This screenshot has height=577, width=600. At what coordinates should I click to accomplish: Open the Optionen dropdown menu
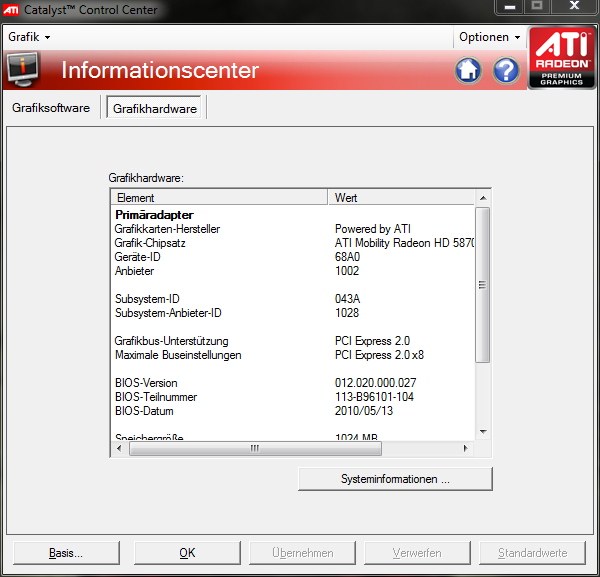[x=489, y=37]
